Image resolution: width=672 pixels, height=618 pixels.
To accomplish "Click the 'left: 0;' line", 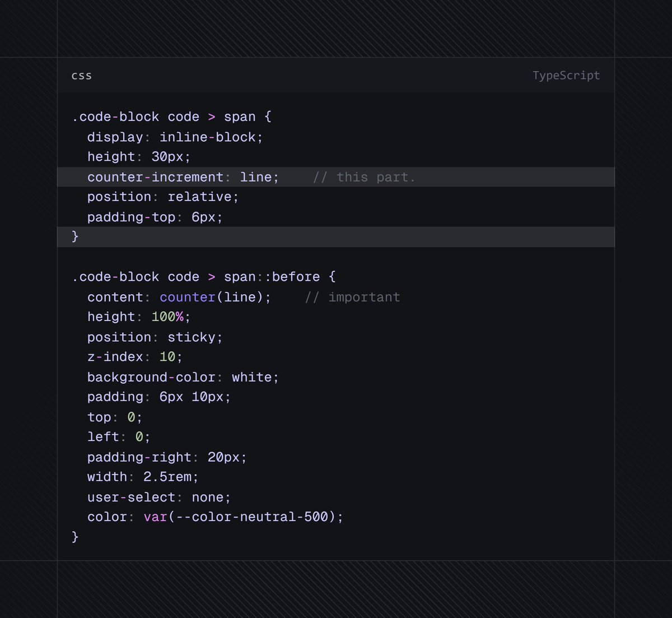I will click(119, 436).
